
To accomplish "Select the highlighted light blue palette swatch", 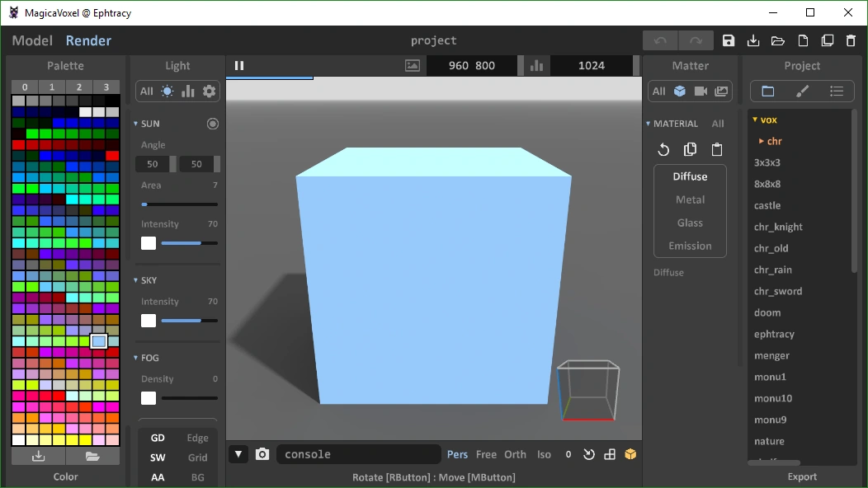I will (98, 340).
